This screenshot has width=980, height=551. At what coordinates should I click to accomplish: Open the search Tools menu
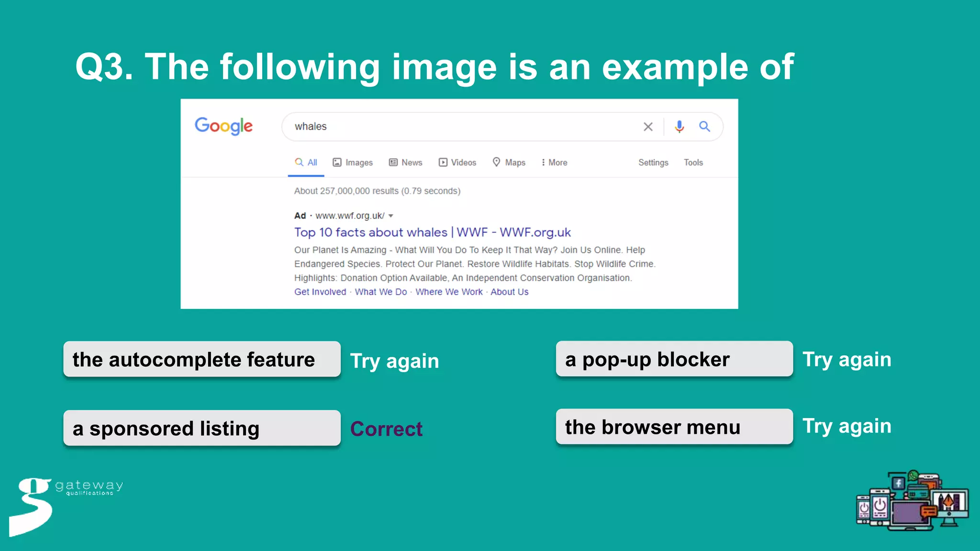coord(693,163)
